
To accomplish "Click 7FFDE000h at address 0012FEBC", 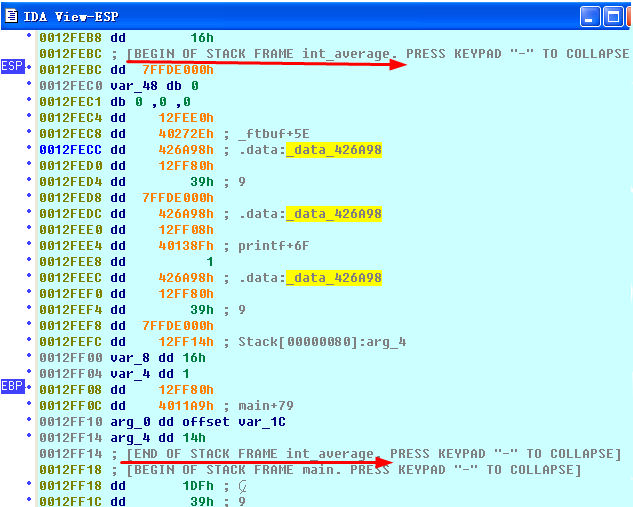I will tap(178, 70).
